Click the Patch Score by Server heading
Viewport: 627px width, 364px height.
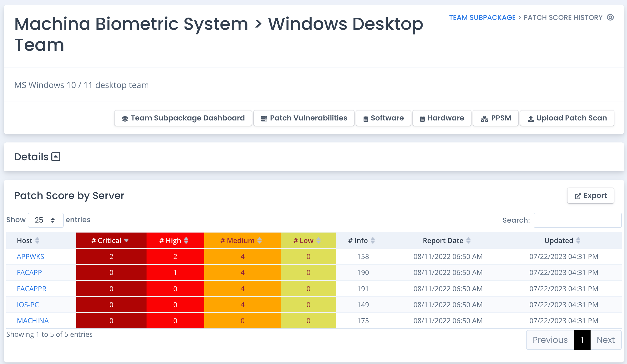click(69, 196)
